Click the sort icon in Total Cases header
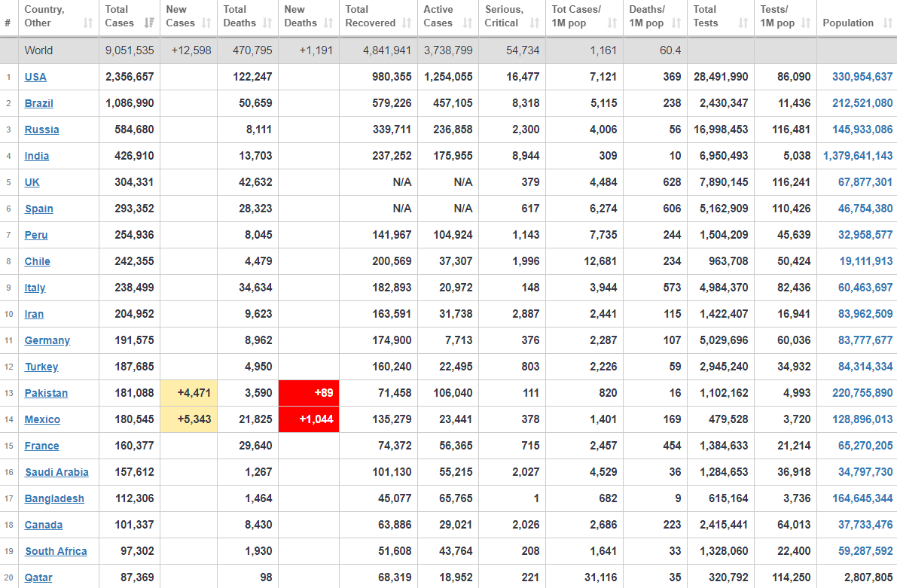The height and width of the screenshot is (588, 897). point(148,23)
